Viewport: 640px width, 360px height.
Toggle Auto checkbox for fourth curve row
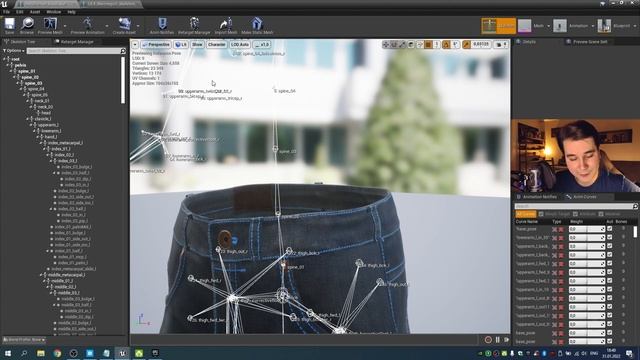pos(609,255)
